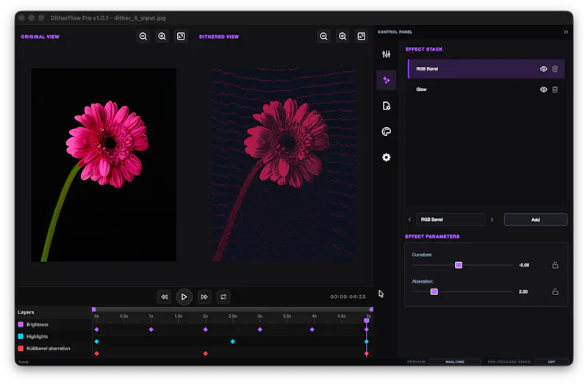Screen dimensions: 588x384
Task: Rewind the timeline playback
Action: 164,297
